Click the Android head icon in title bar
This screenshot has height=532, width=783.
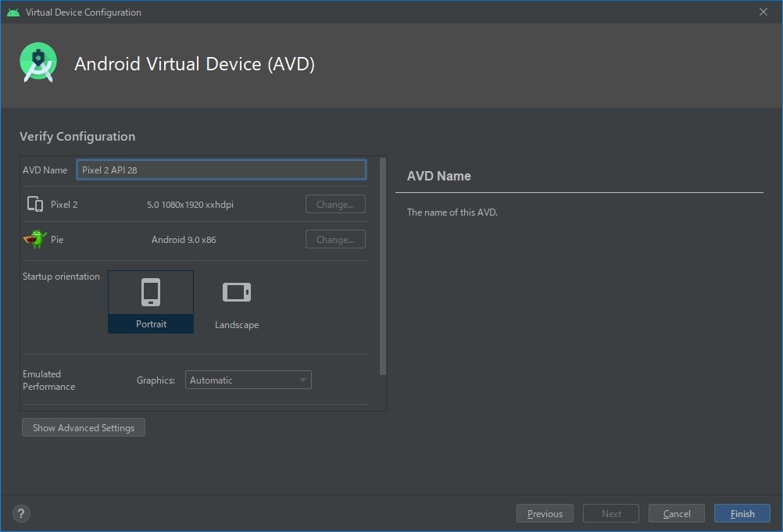(13, 12)
